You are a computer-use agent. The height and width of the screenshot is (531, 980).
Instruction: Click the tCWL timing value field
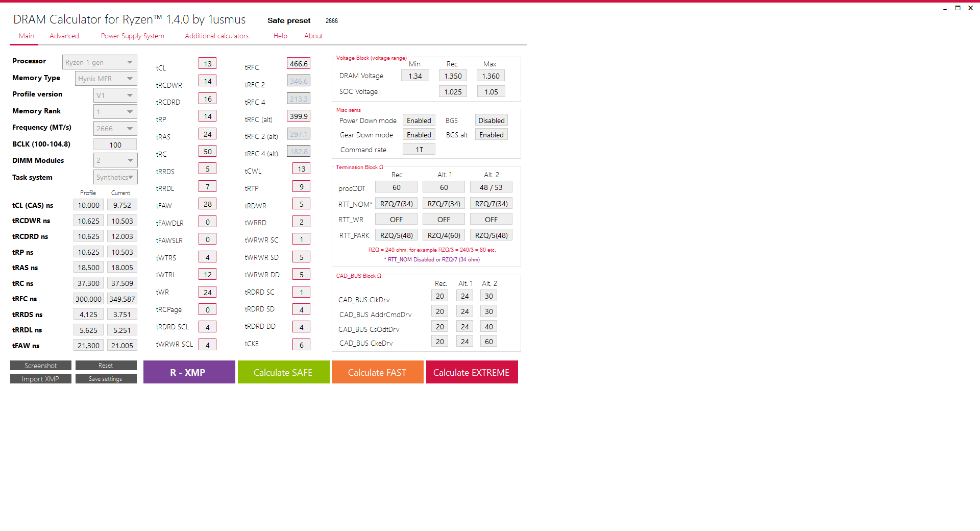pos(301,169)
